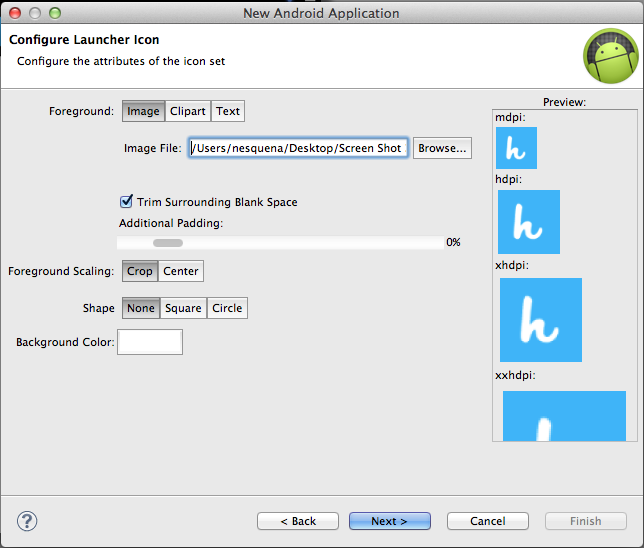Click the hdpi preview icon
644x548 pixels.
point(529,222)
